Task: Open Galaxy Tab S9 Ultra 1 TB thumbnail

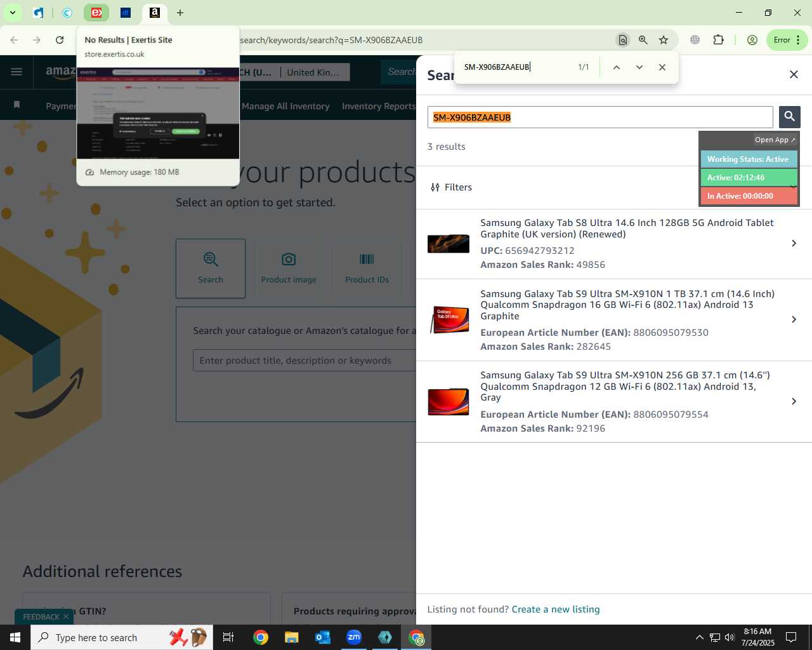Action: coord(449,320)
